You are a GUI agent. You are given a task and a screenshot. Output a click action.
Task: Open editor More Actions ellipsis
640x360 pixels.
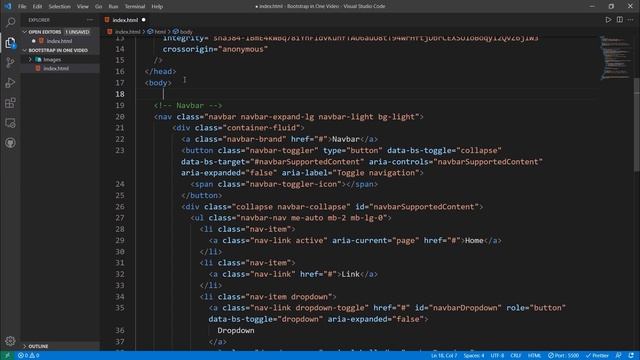point(631,20)
